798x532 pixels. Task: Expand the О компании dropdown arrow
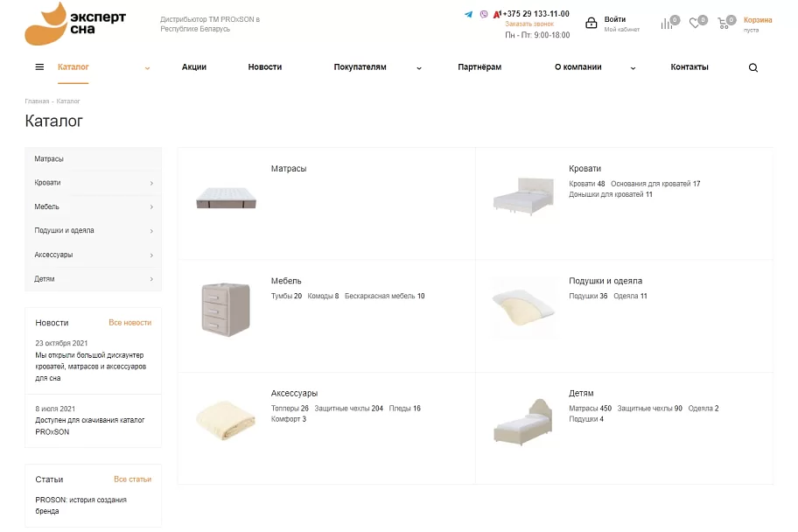pos(633,67)
